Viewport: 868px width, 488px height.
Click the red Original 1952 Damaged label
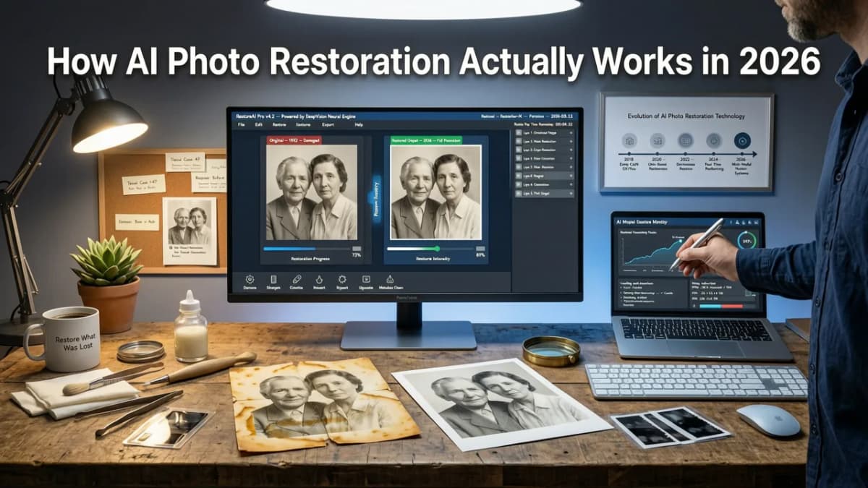click(x=294, y=140)
